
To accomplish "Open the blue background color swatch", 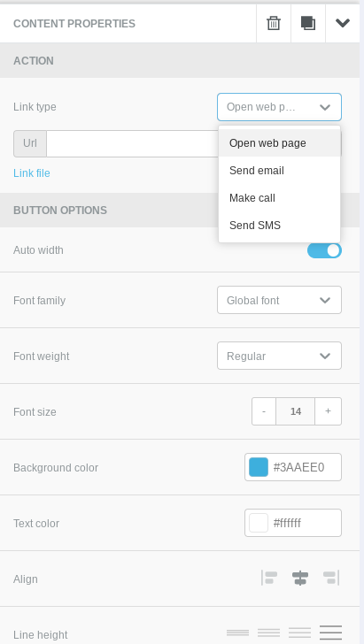I will pos(259,467).
